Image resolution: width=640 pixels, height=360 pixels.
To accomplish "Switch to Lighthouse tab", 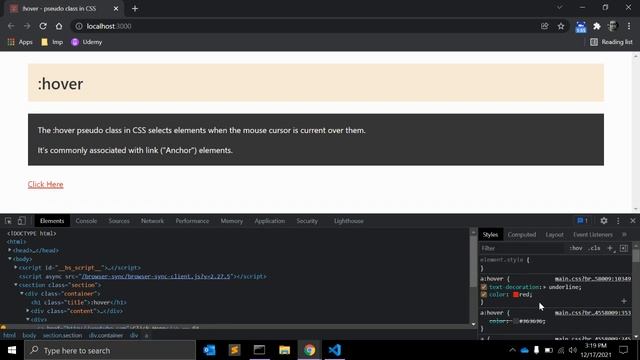I will point(349,221).
